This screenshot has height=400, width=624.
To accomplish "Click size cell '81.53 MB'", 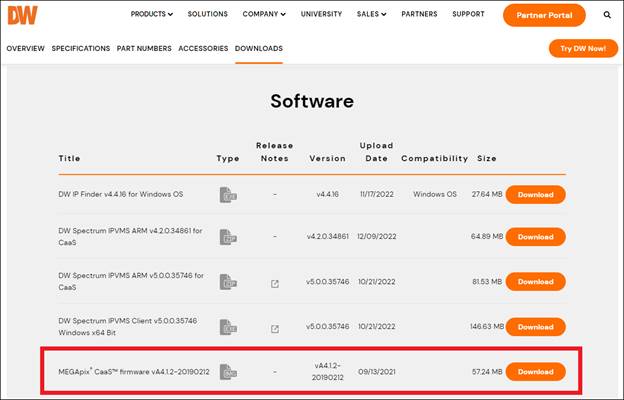I will (487, 281).
